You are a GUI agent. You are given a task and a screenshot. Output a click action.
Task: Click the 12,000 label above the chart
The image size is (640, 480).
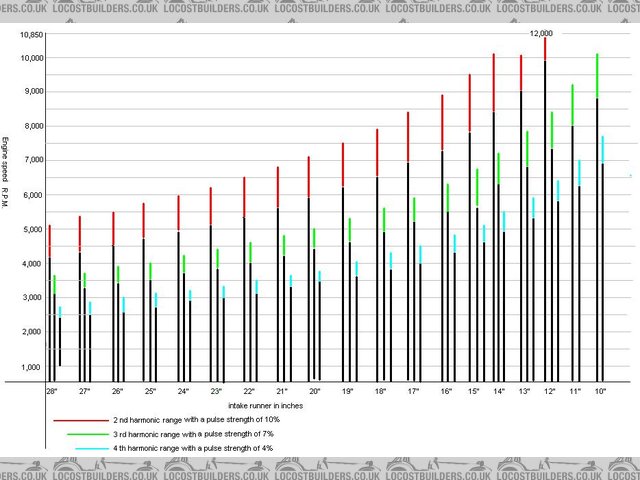pos(540,33)
